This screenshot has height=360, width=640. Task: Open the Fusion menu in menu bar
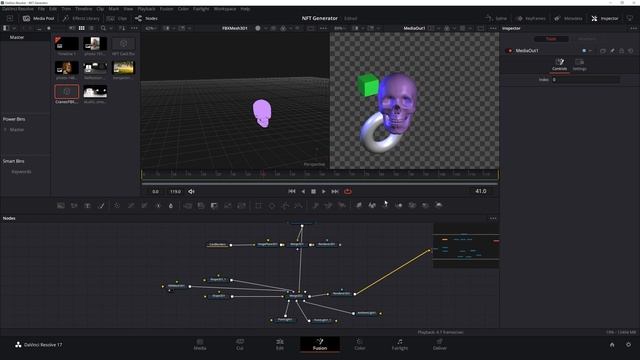166,9
